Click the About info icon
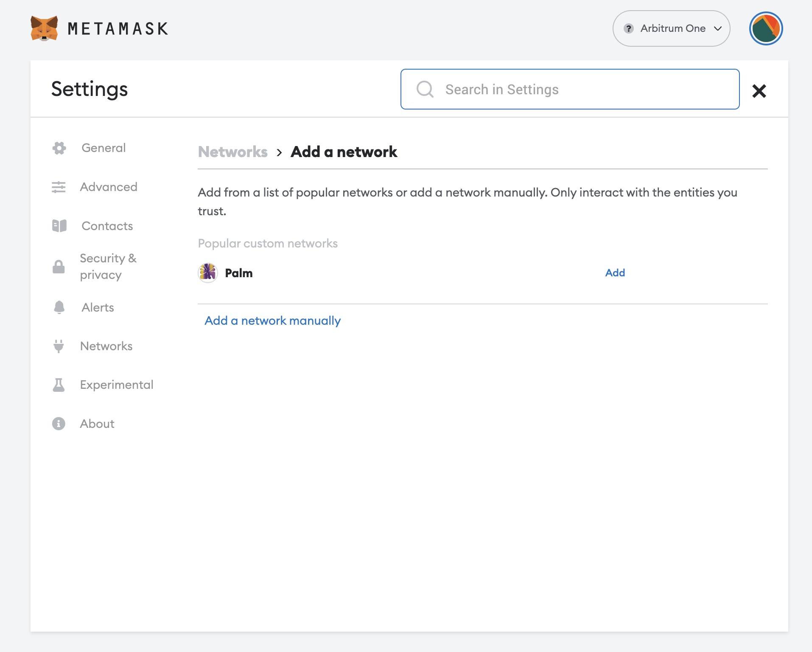Viewport: 812px width, 652px height. (x=59, y=424)
